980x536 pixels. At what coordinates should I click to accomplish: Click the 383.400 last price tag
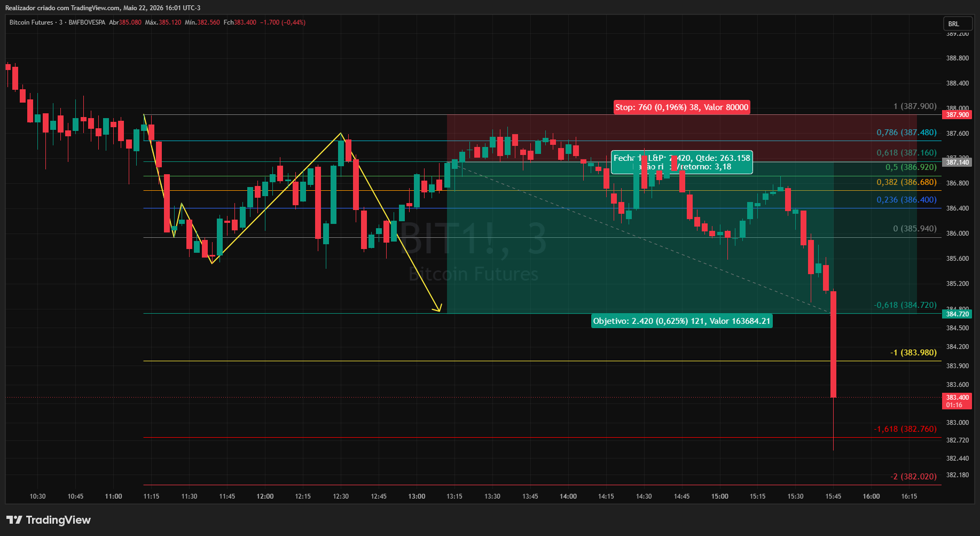coord(957,401)
